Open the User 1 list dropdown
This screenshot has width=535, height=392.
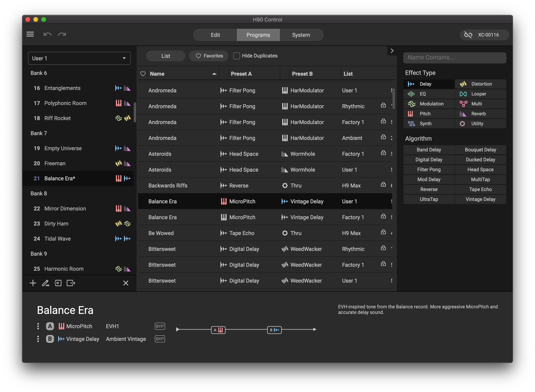tap(79, 58)
